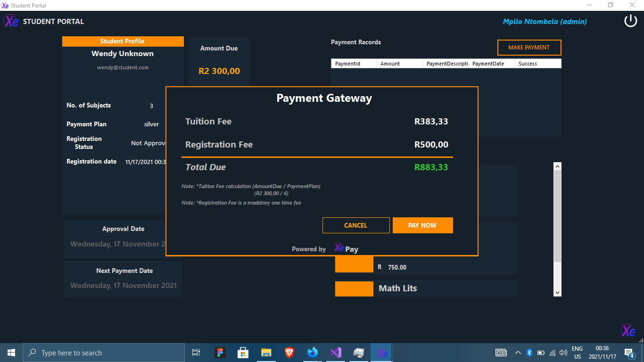Click in the Windows taskbar search box

point(104,353)
